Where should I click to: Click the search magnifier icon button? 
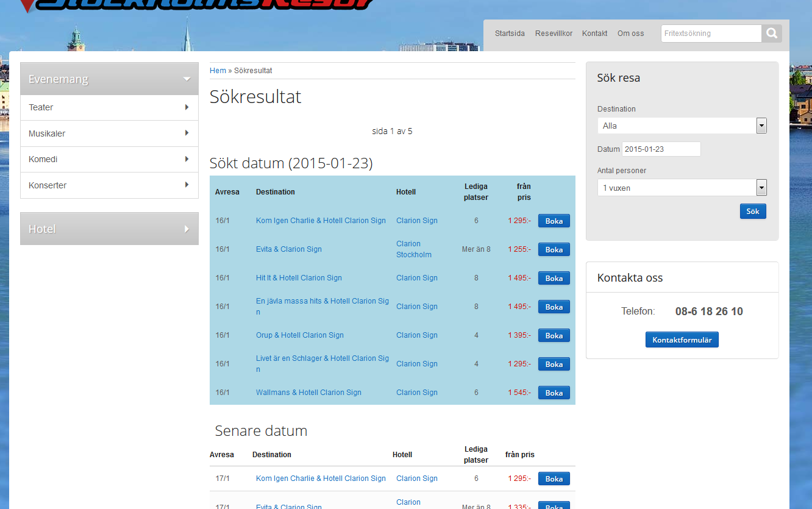tap(771, 34)
